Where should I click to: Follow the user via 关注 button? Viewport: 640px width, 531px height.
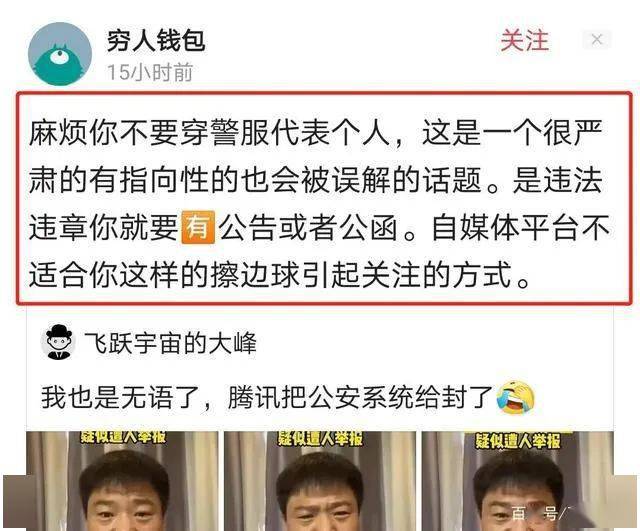[x=525, y=40]
